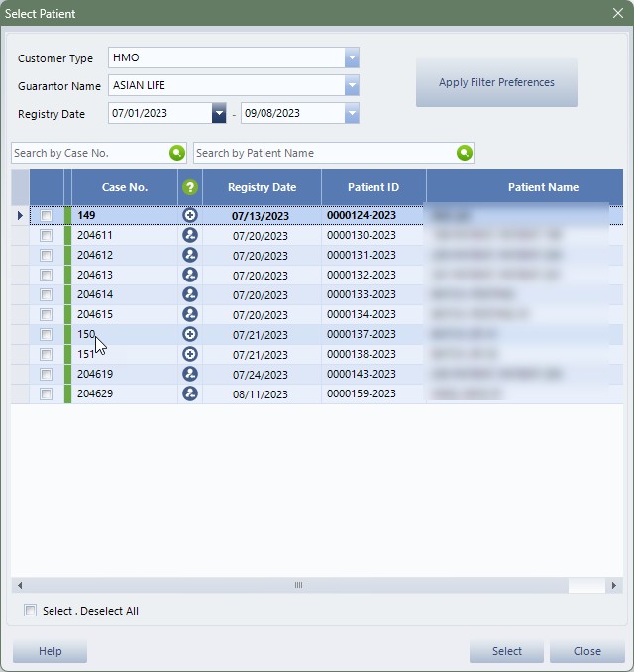
Task: Click the Select button
Action: point(506,651)
